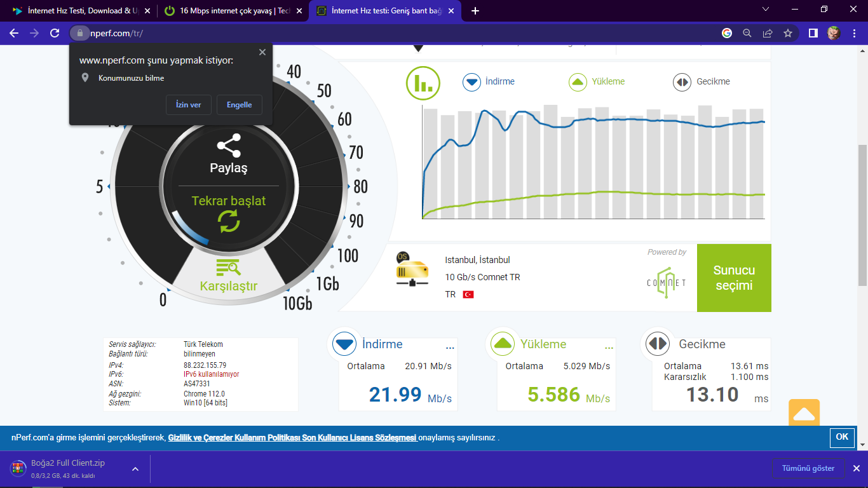Click Sunucu seçimi server selection button
The image size is (868, 488).
[x=734, y=278]
